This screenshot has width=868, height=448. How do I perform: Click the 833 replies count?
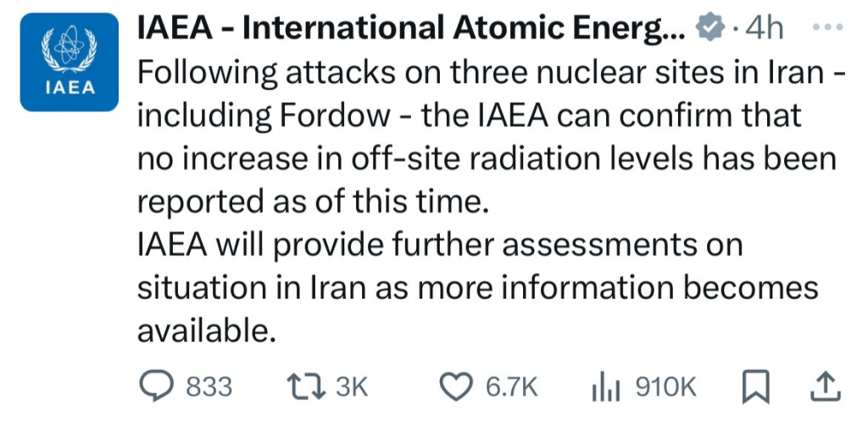point(209,387)
